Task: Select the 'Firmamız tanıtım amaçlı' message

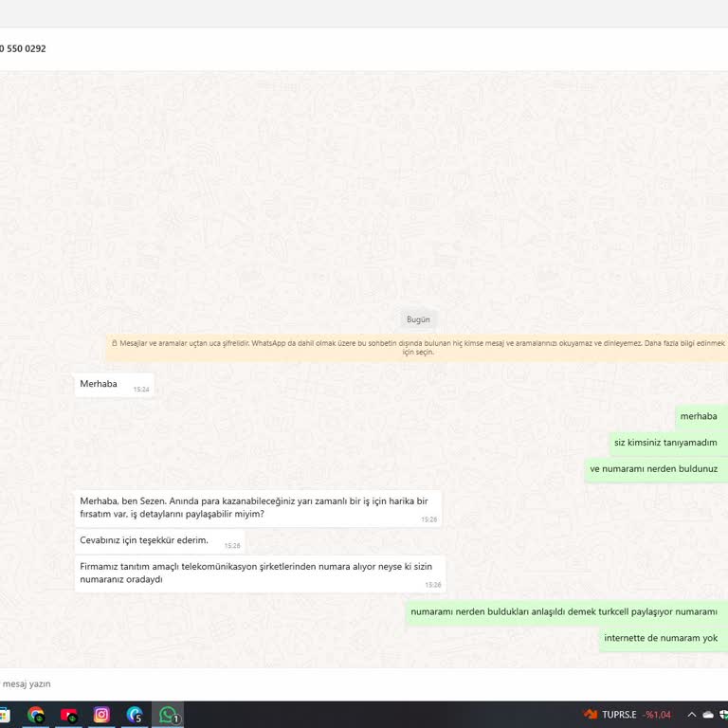Action: pyautogui.click(x=261, y=573)
